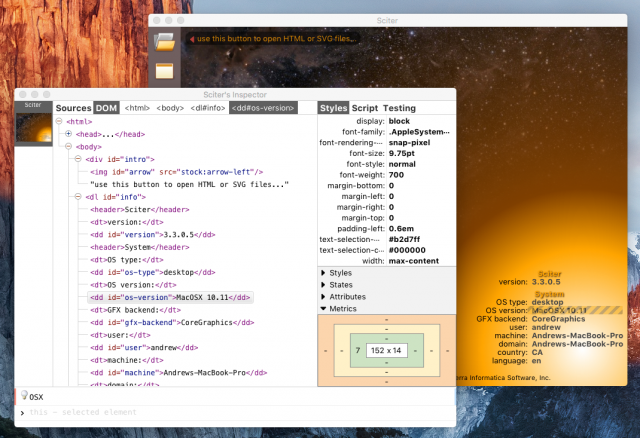Select the dd id="version" 3.3.0.5 row
The height and width of the screenshot is (438, 640).
[153, 235]
